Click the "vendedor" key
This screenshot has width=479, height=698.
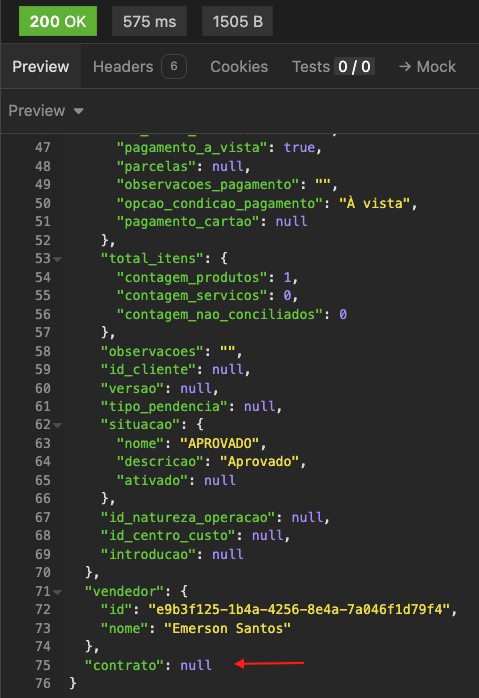124,591
